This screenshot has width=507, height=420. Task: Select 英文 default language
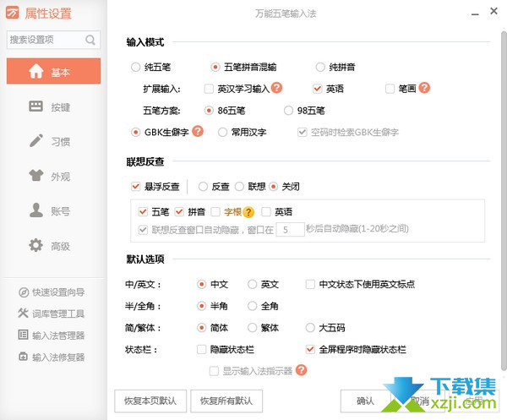pyautogui.click(x=252, y=284)
